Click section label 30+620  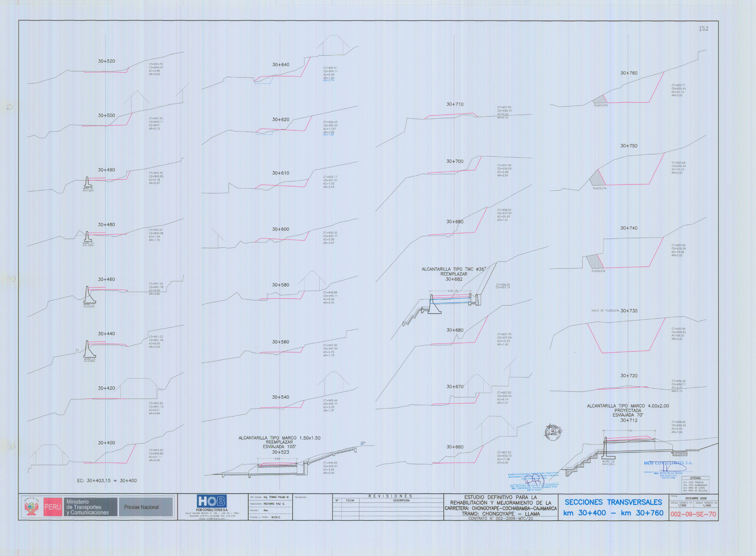point(281,120)
